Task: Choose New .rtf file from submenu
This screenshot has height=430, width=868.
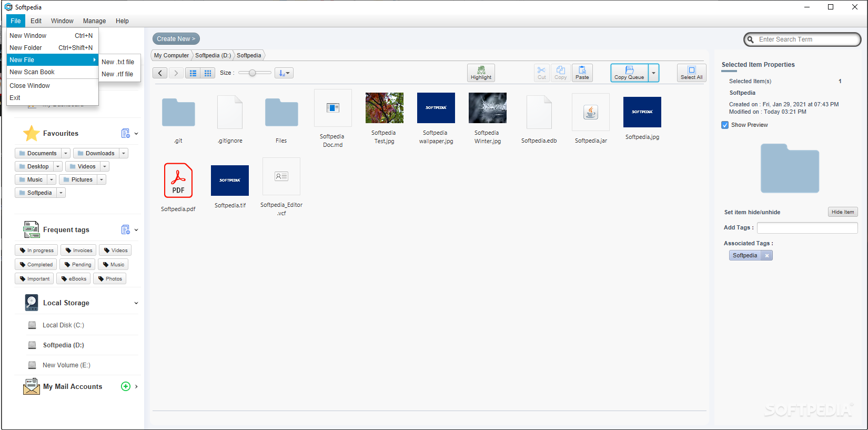Action: coord(120,74)
